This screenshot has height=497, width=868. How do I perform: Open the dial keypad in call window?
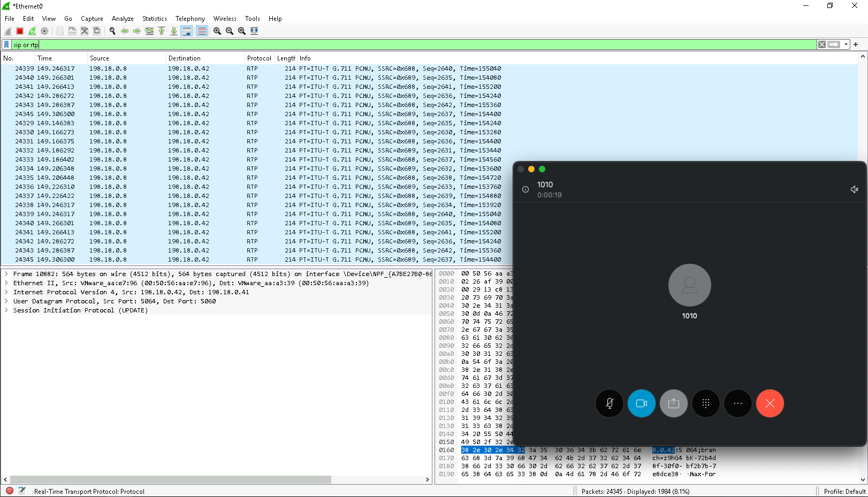(x=705, y=403)
